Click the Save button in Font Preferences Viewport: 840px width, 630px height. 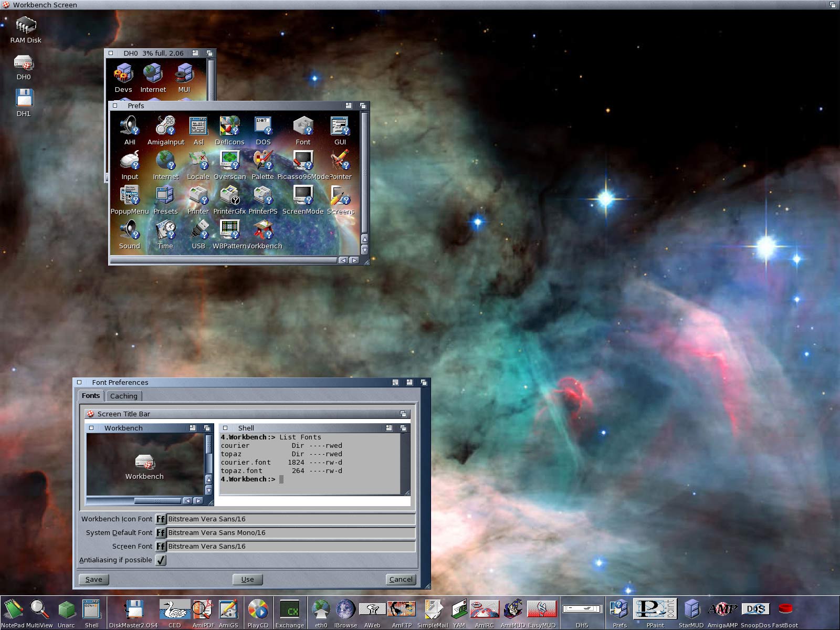(x=94, y=580)
